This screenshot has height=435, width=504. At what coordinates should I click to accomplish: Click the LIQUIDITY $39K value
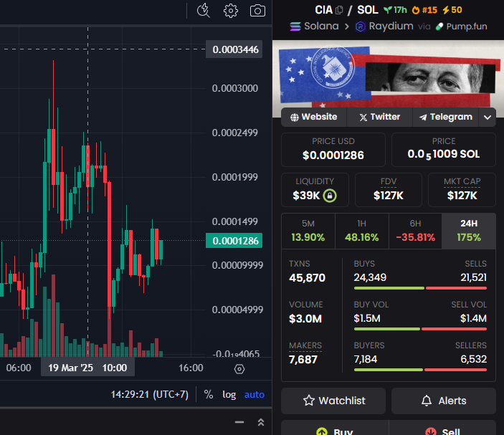[306, 196]
